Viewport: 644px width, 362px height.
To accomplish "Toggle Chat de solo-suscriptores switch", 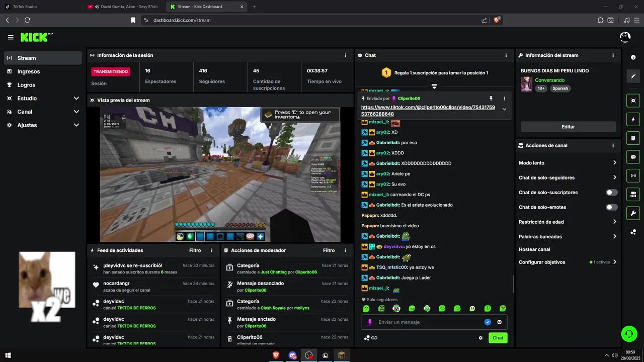I will tap(611, 193).
